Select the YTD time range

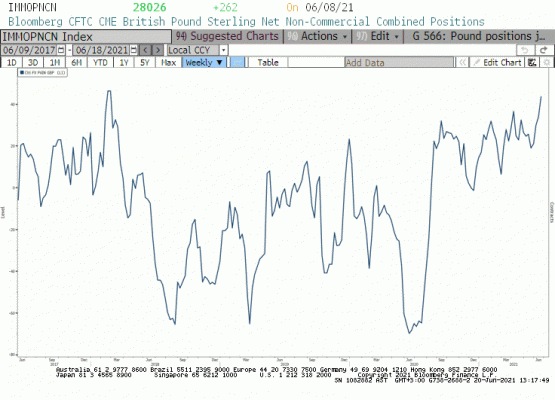(100, 62)
